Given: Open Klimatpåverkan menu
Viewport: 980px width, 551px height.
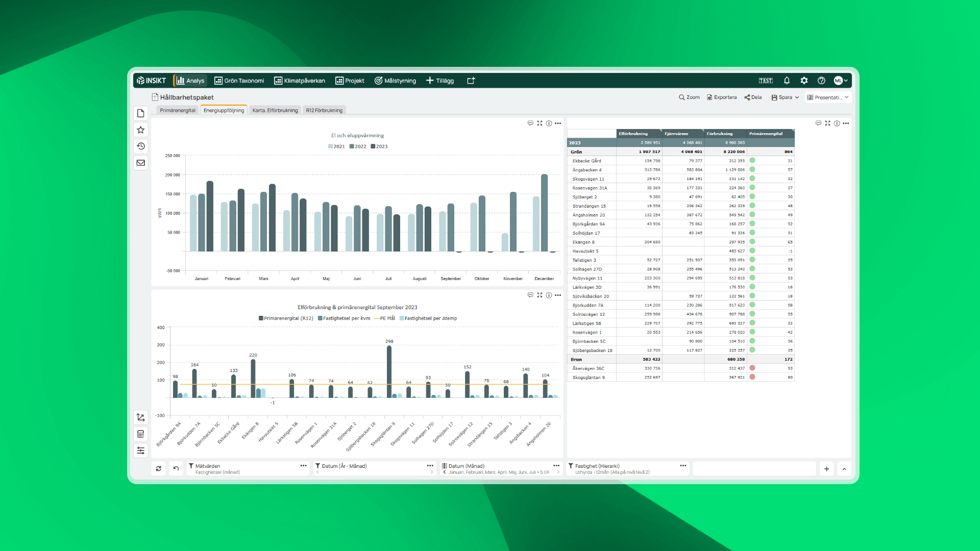Looking at the screenshot, I should [x=300, y=81].
